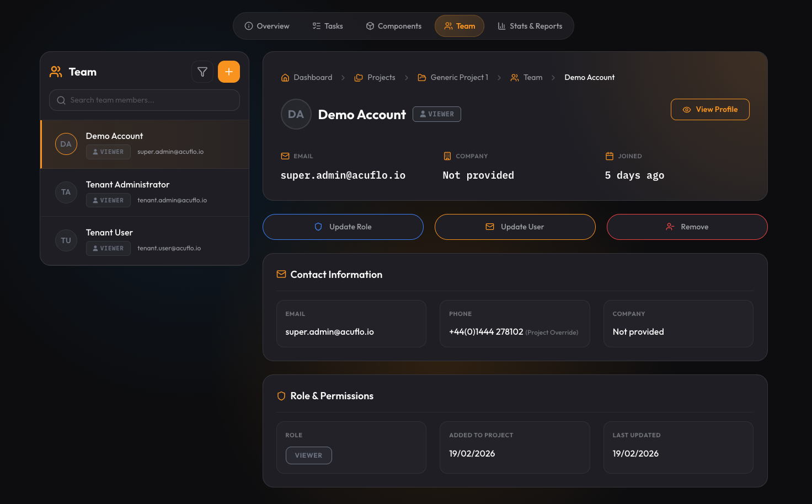Click the VIEWER role badge under ROLE

click(x=308, y=455)
